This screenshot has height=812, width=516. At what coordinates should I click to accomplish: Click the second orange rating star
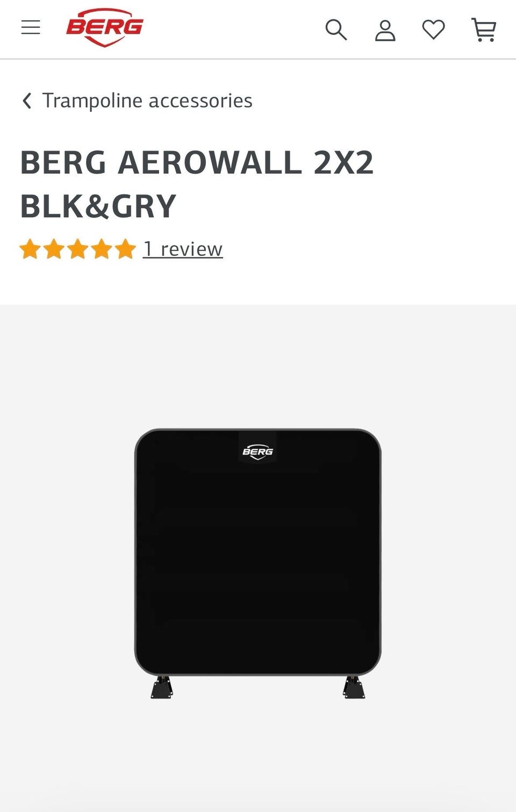click(x=54, y=249)
